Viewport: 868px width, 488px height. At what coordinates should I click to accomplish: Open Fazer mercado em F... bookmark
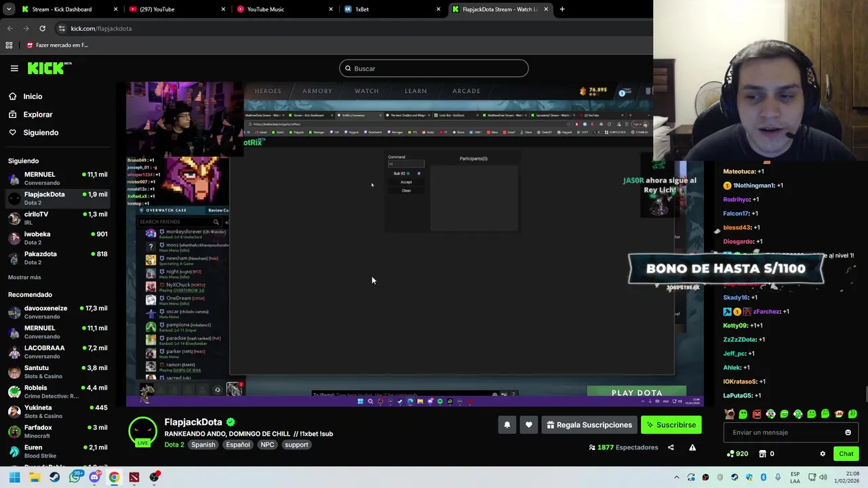coord(57,45)
